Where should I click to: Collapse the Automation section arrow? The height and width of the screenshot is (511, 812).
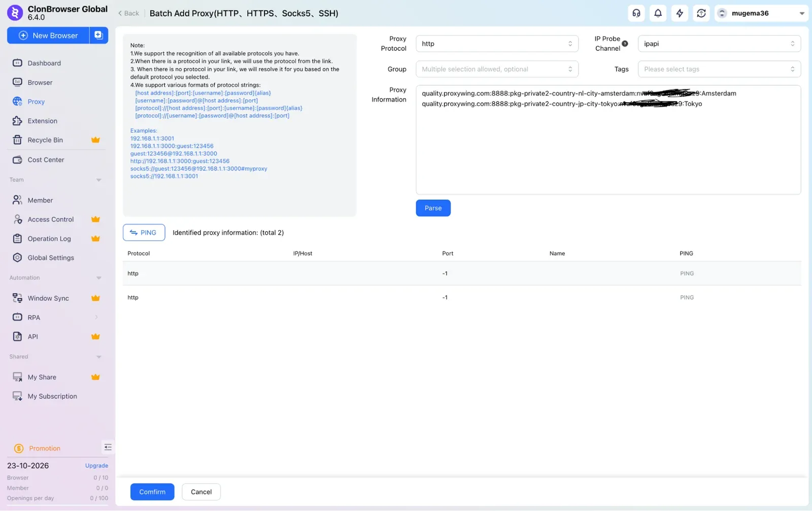point(98,278)
